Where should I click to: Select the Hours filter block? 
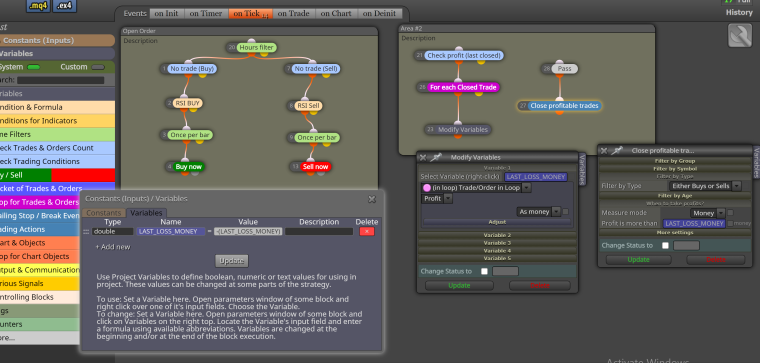(x=257, y=47)
